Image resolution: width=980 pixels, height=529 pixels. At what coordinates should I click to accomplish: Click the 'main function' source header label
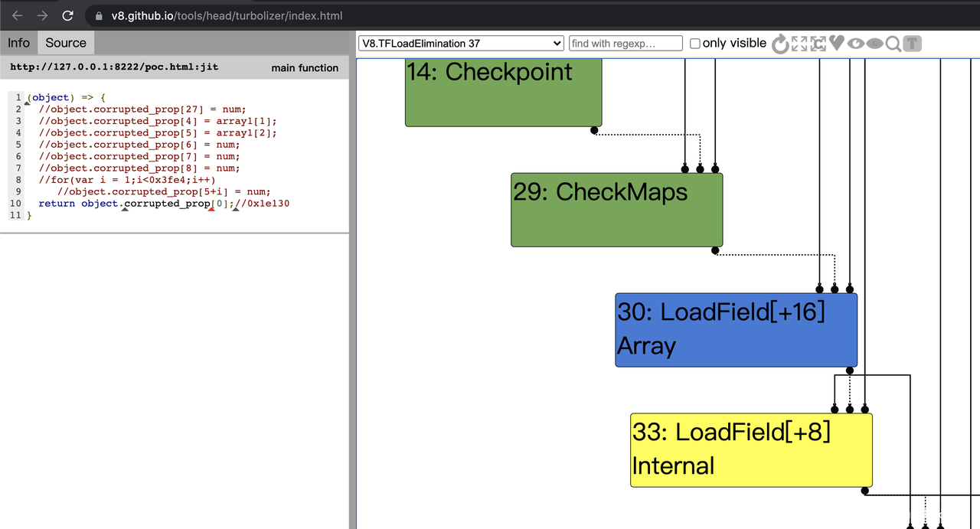pos(305,68)
